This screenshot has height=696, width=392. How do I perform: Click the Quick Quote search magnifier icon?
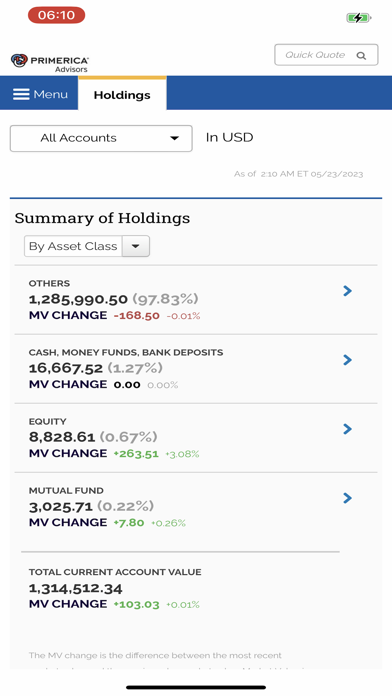361,55
